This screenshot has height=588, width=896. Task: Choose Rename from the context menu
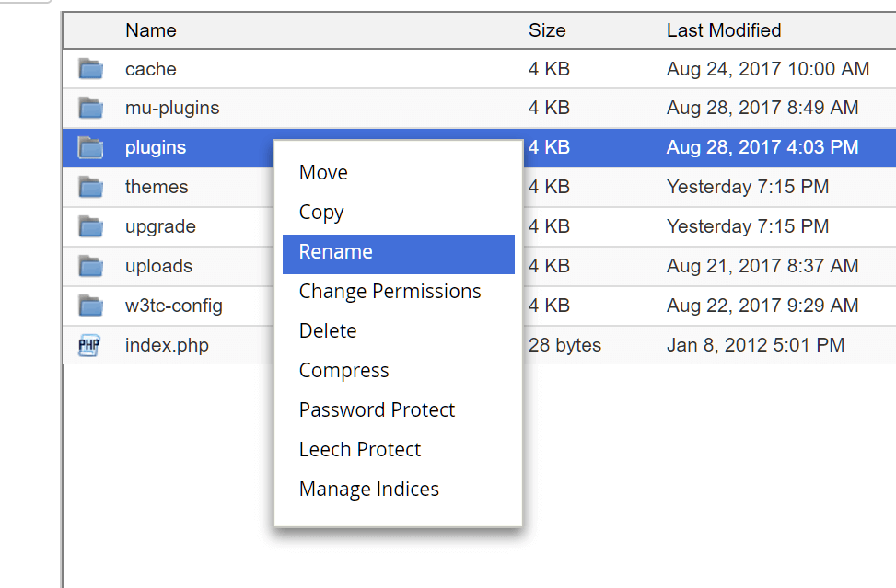(335, 252)
